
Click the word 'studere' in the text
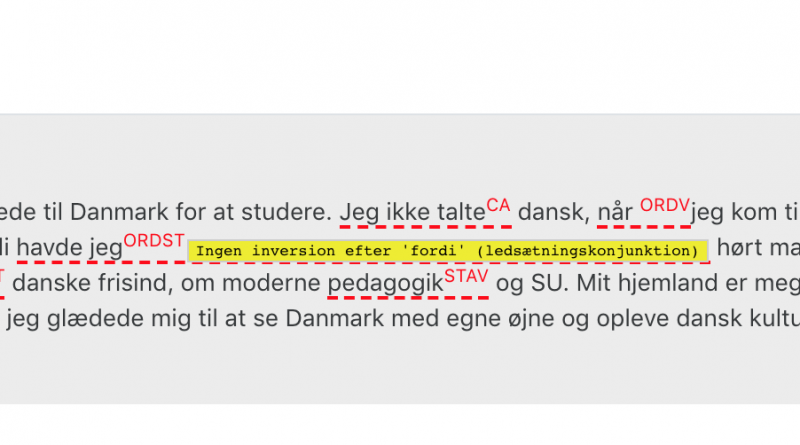[283, 212]
